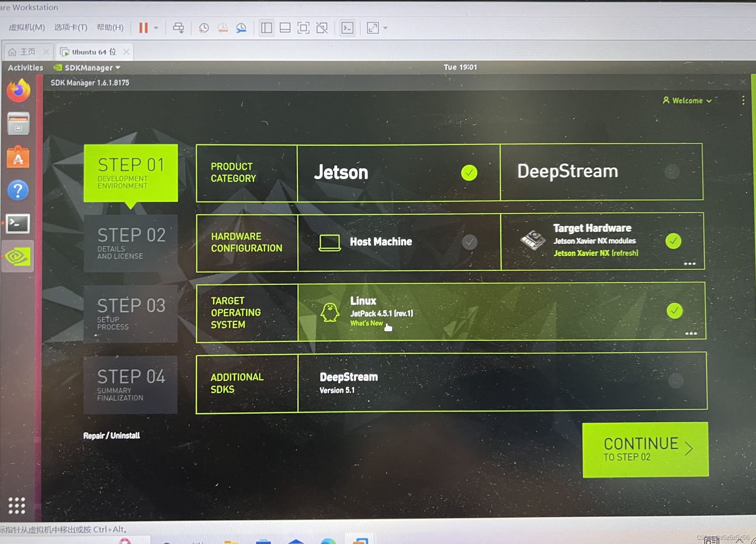Launch Ubuntu Software from the dock
Image resolution: width=756 pixels, height=544 pixels.
point(18,157)
